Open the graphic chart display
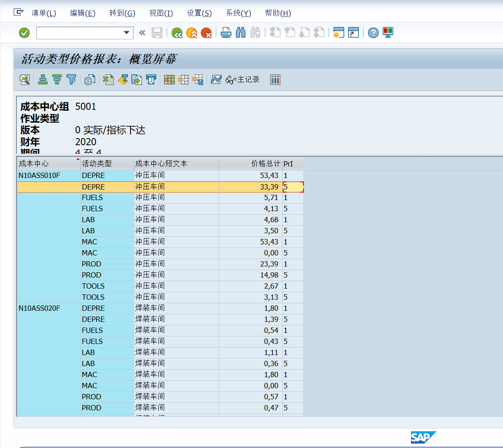The image size is (503, 448). 216,80
